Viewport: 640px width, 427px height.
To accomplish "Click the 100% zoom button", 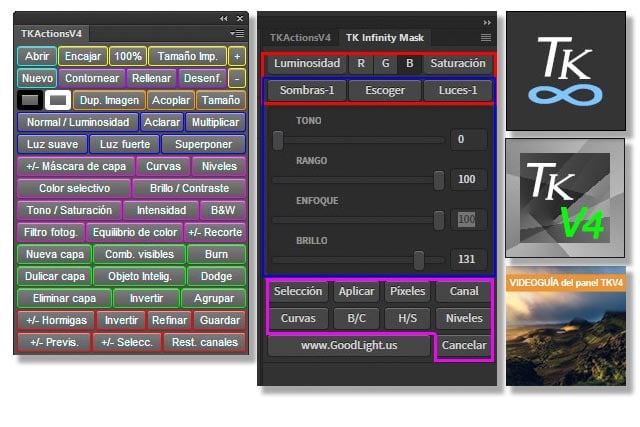I will pos(128,56).
